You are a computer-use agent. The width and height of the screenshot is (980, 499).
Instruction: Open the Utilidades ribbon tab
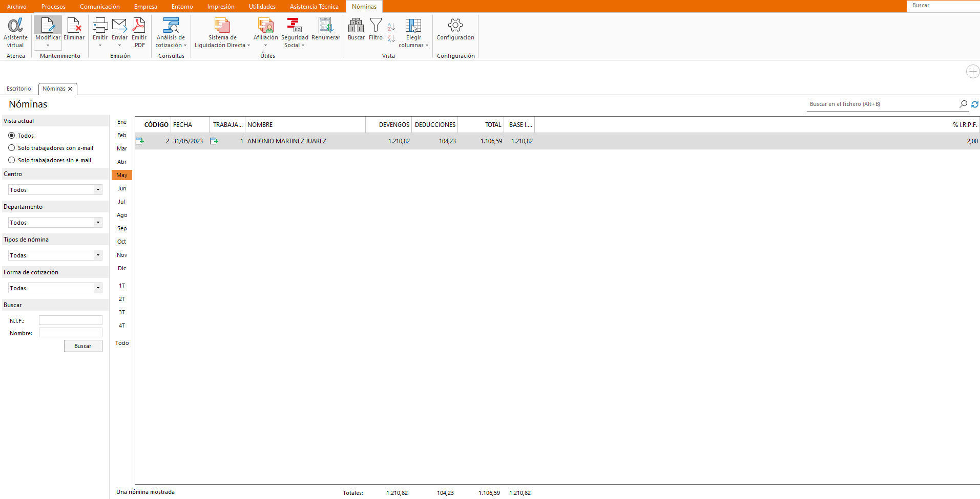tap(262, 7)
